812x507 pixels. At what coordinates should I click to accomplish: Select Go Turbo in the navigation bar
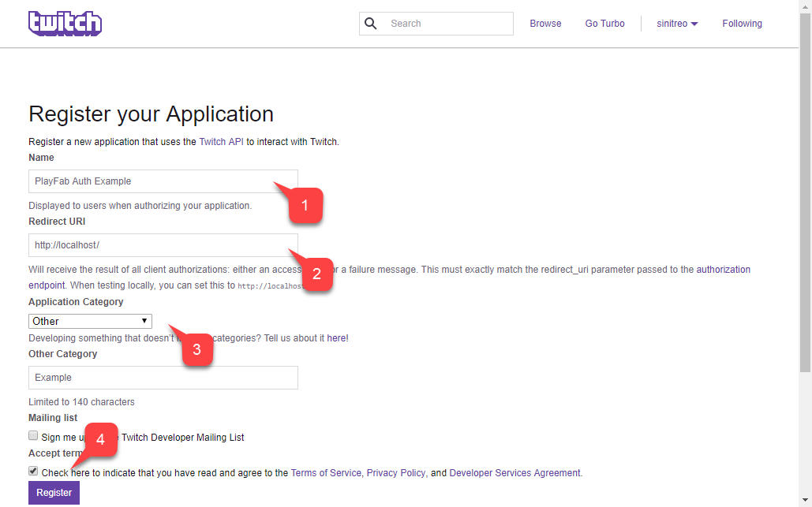pos(604,23)
